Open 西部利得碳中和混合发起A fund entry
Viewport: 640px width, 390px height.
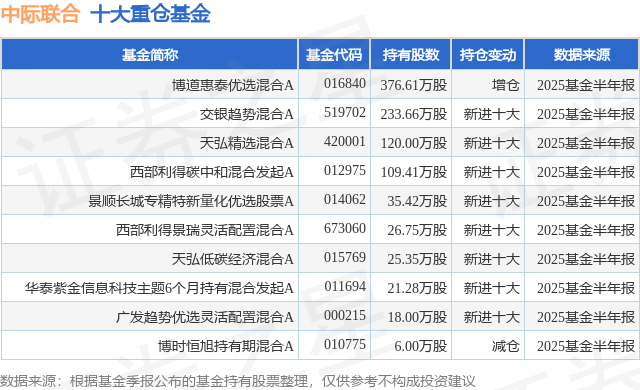coord(212,172)
